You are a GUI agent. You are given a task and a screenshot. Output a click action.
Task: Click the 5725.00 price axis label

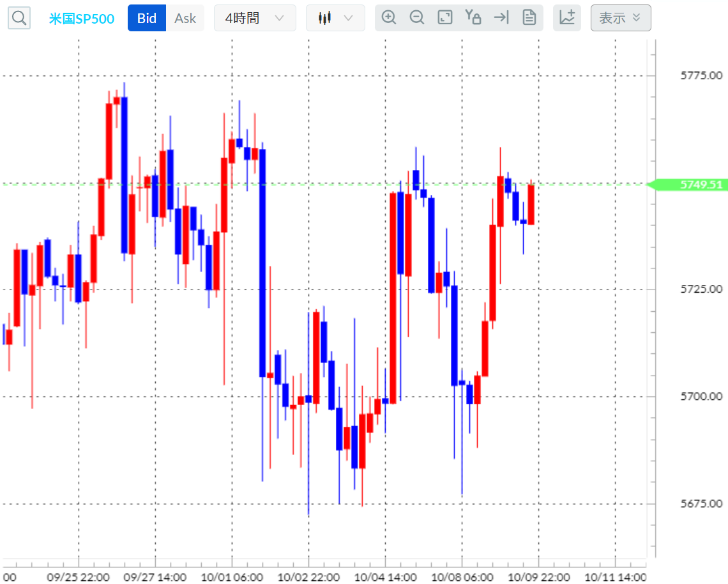[702, 289]
